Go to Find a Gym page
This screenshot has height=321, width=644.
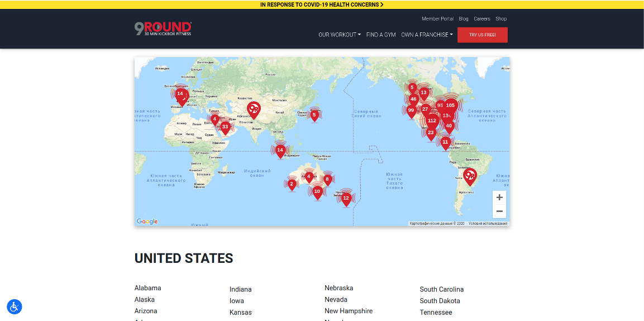(x=381, y=35)
